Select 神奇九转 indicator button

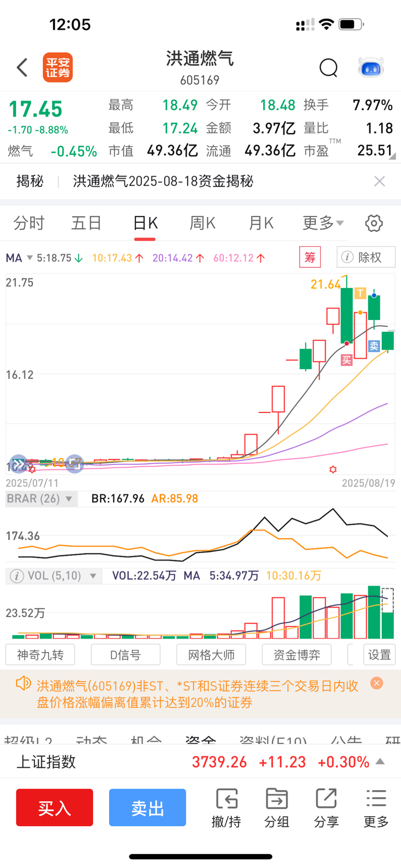coord(40,655)
